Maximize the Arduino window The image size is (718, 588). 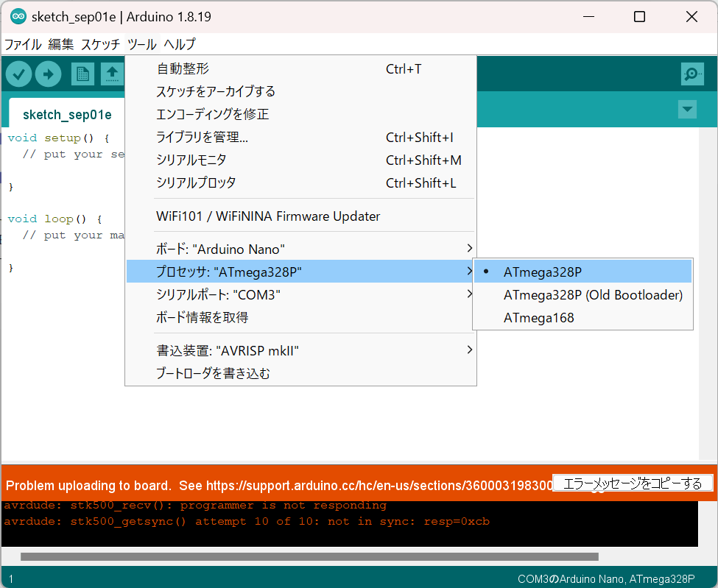[x=639, y=17]
